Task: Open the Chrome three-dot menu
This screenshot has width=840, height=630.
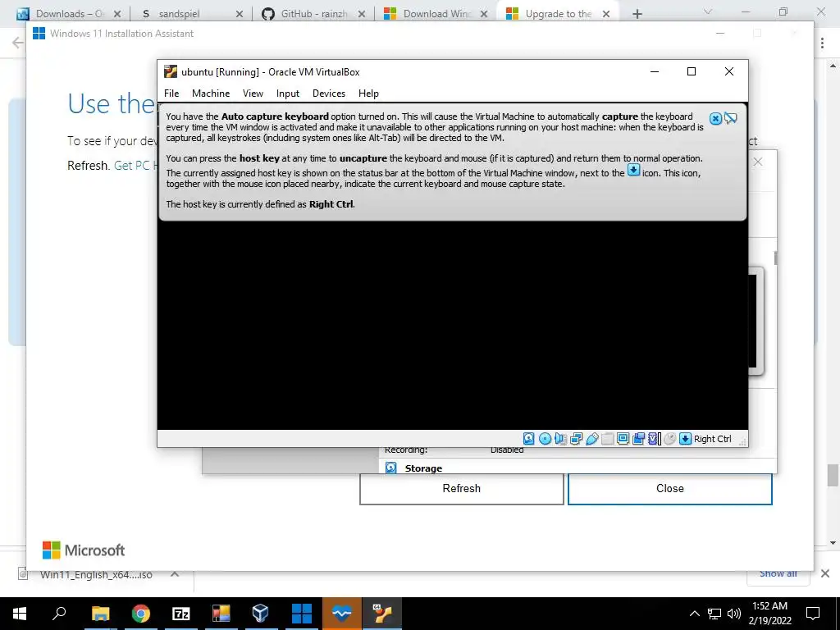Action: (x=822, y=43)
